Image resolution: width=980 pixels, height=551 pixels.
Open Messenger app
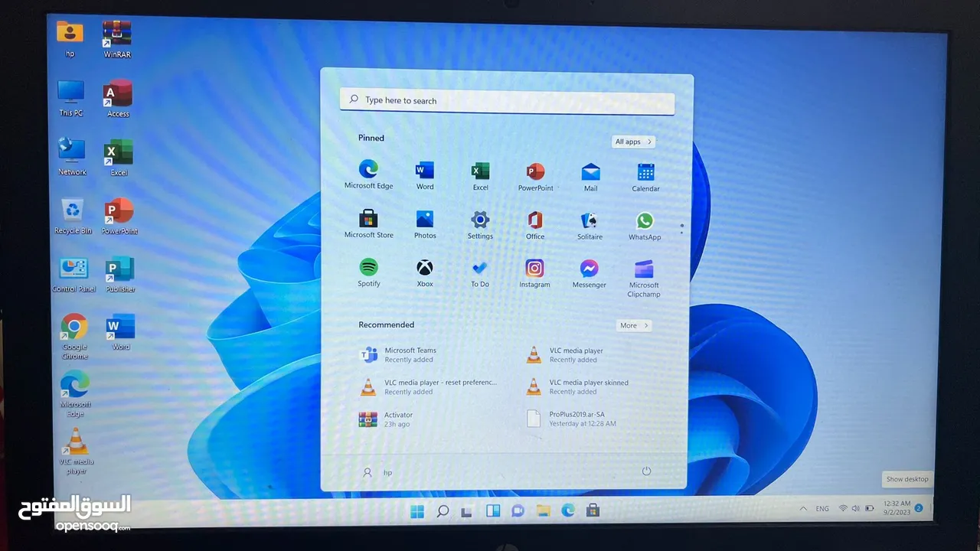click(x=589, y=274)
